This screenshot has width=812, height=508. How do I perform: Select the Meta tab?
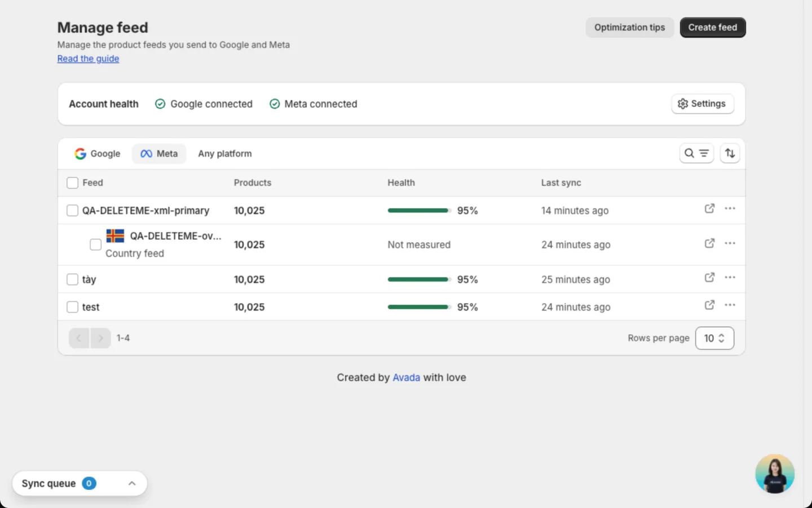pos(159,154)
